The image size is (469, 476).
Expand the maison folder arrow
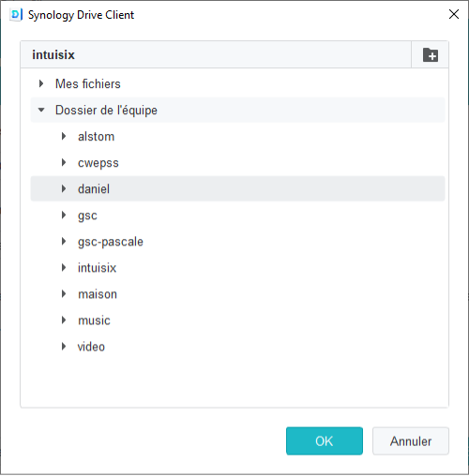point(64,293)
